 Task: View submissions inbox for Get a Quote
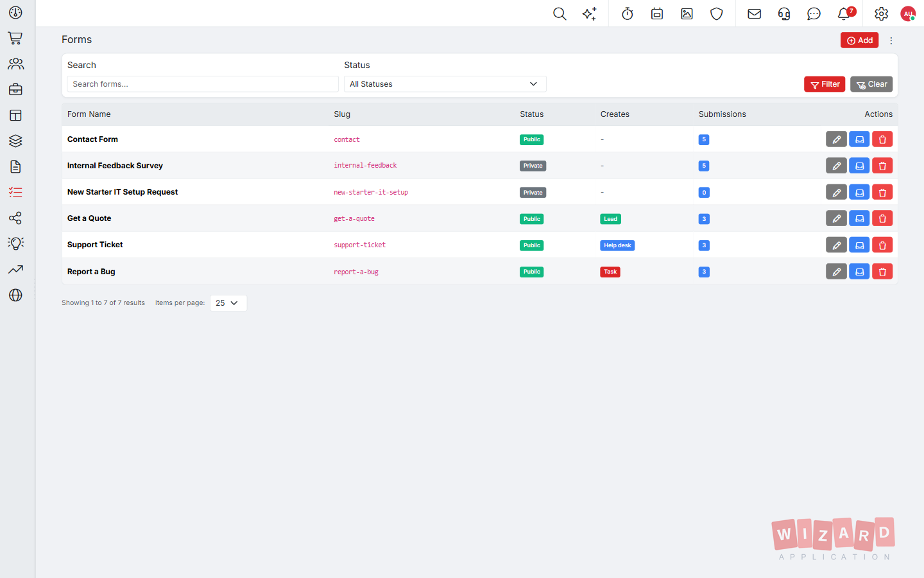point(859,218)
